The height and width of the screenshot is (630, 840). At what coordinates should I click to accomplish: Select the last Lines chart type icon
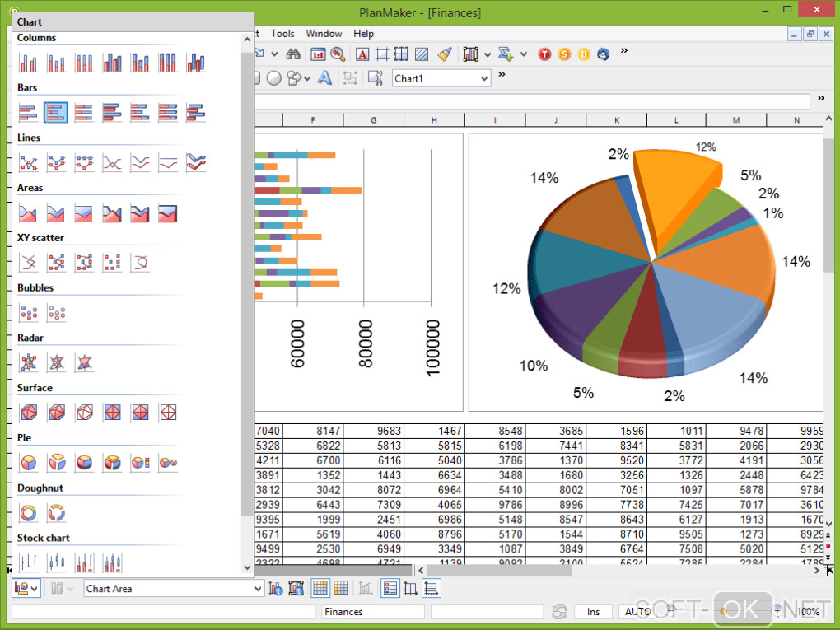click(195, 162)
